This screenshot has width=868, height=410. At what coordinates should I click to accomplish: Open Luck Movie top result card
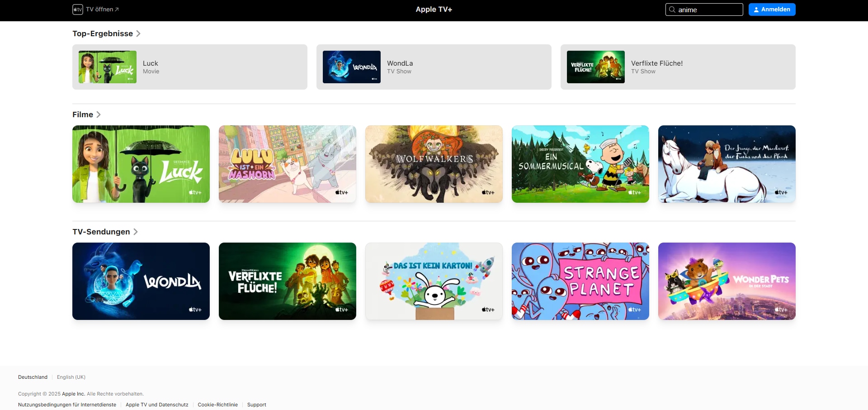[190, 67]
